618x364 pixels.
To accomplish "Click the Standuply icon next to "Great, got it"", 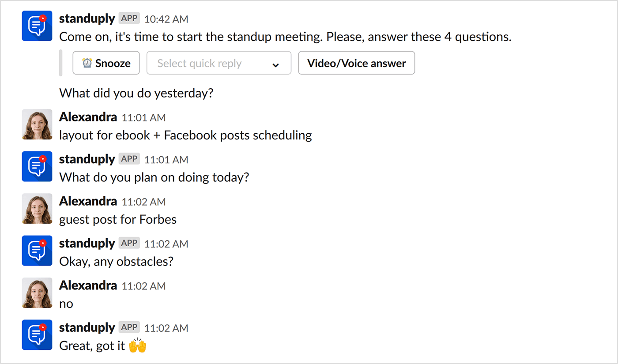I will coord(37,334).
